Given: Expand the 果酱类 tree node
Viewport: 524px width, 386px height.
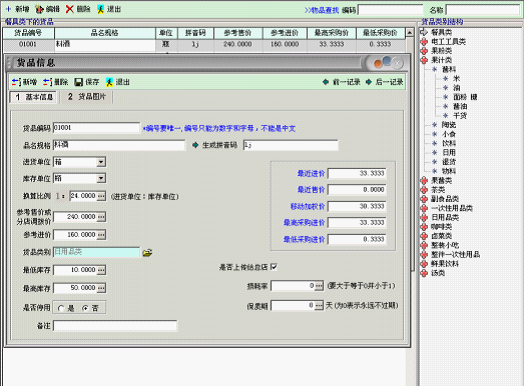Looking at the screenshot, I should [x=424, y=181].
